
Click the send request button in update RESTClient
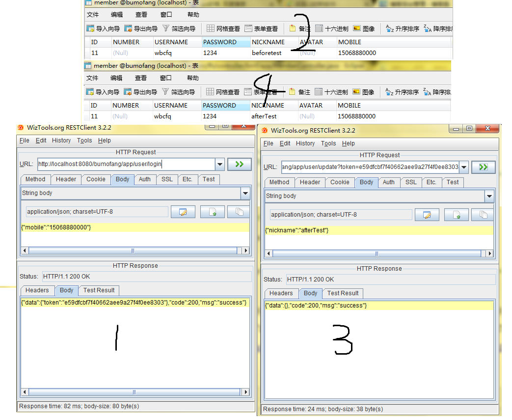click(x=483, y=167)
